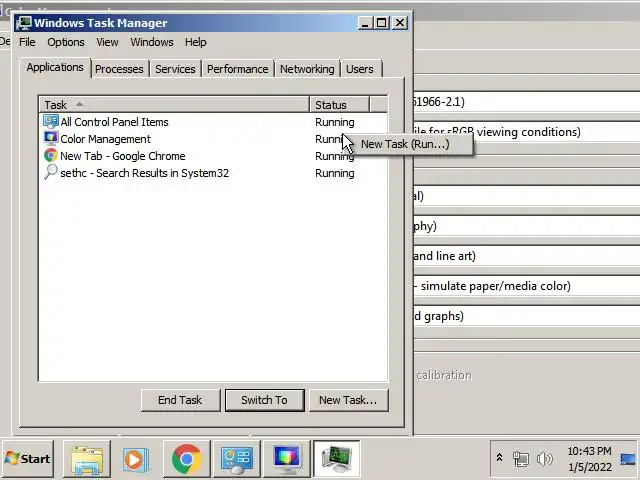This screenshot has height=480, width=640.
Task: Show hidden tray icons arrow
Action: tap(499, 458)
